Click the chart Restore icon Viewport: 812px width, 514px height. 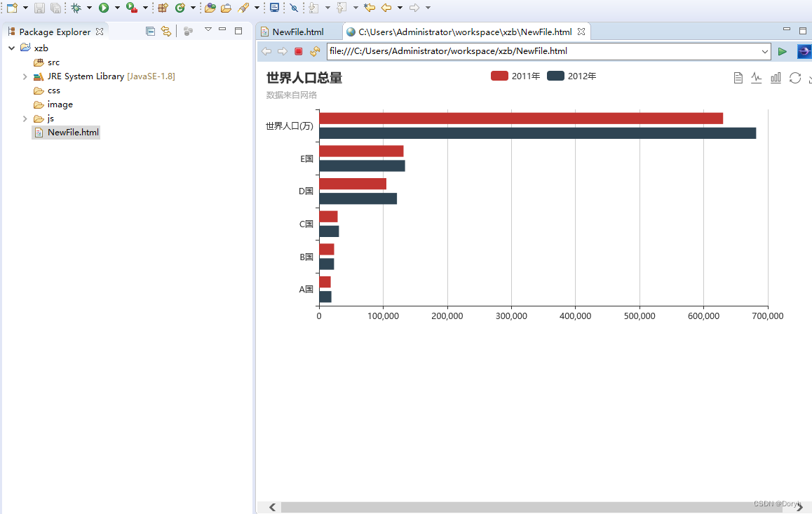point(795,78)
